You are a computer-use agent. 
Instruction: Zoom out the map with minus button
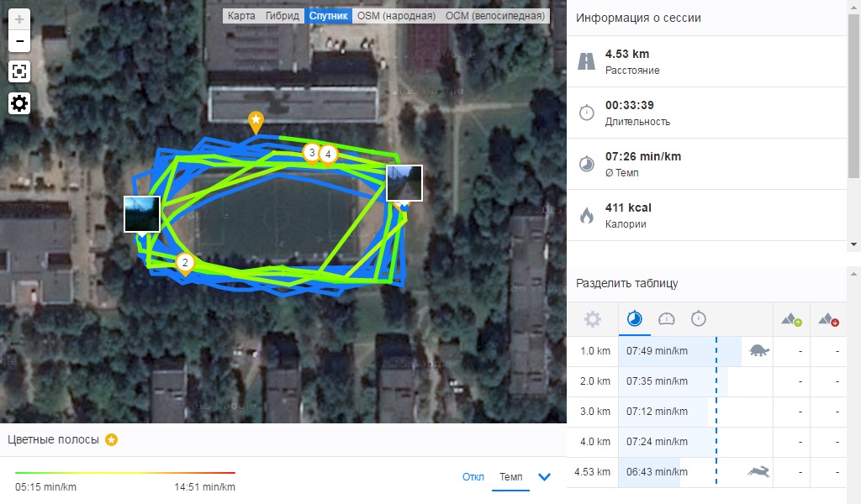coord(19,41)
